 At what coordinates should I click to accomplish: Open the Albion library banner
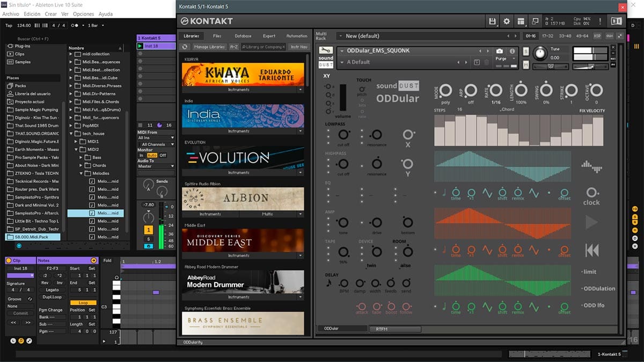tap(243, 198)
